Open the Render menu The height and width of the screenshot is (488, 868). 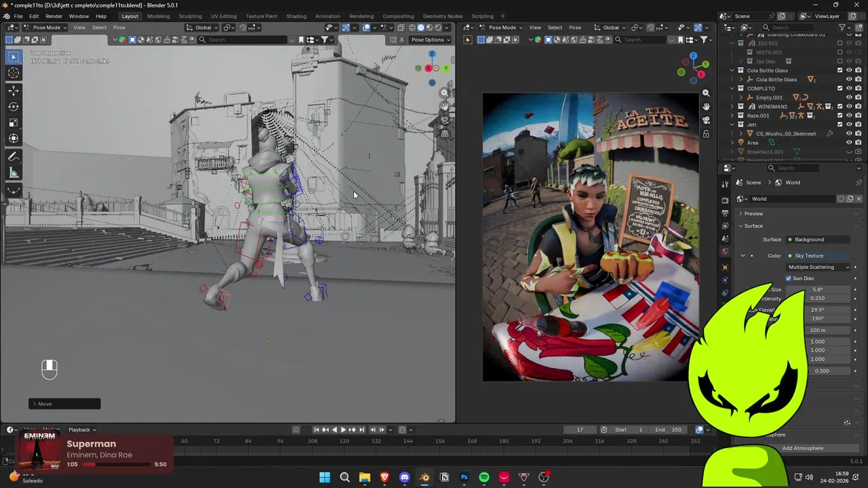click(54, 16)
